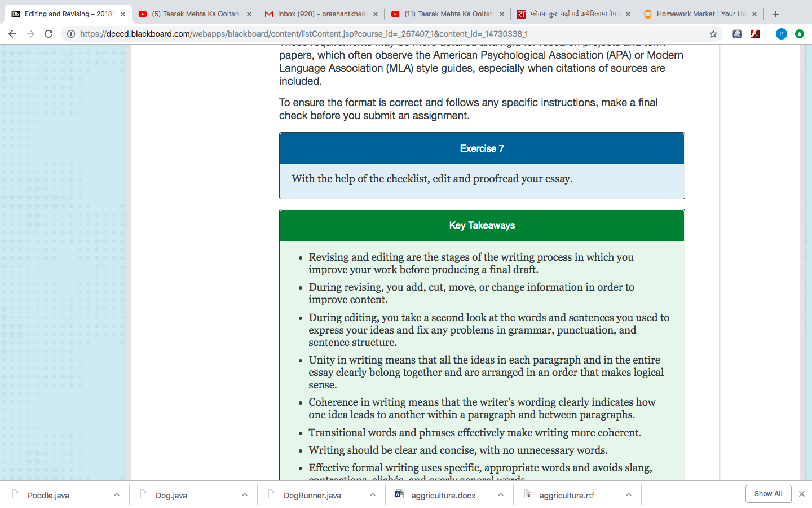Open the Adobe Acrobat extension
The image size is (812, 508).
(755, 34)
